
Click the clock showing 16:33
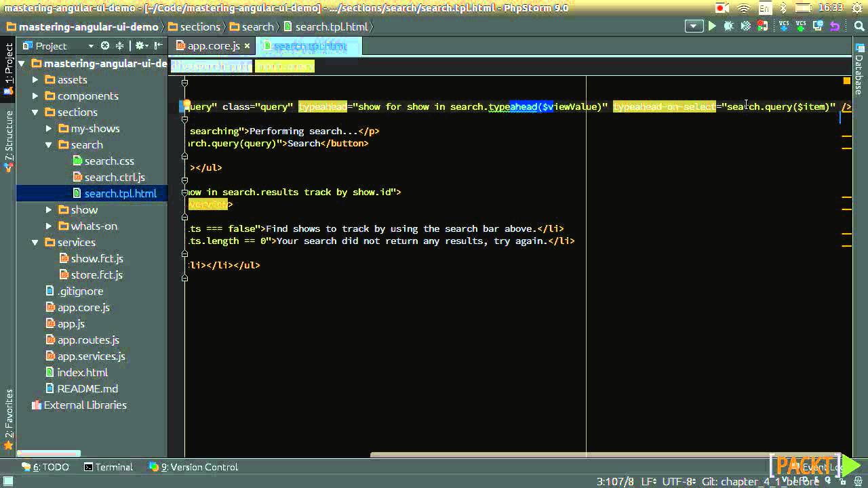[x=831, y=8]
